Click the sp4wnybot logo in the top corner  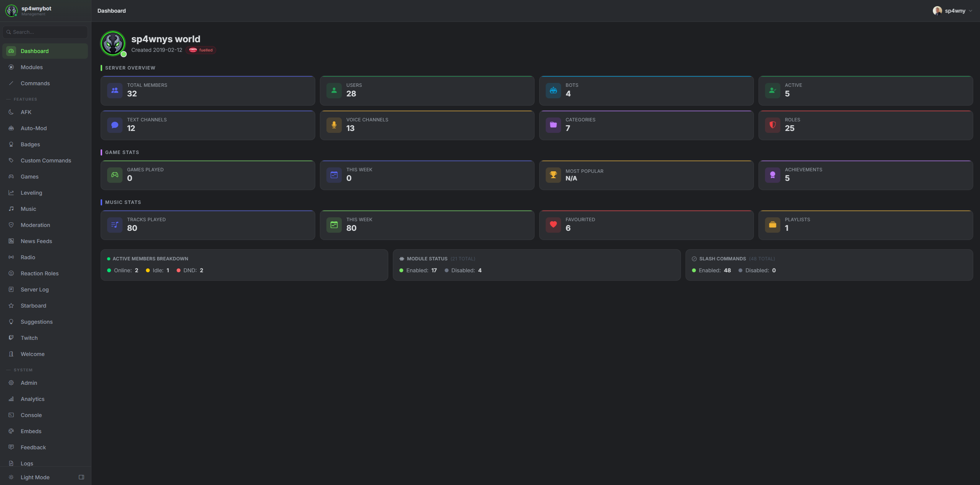[x=12, y=11]
